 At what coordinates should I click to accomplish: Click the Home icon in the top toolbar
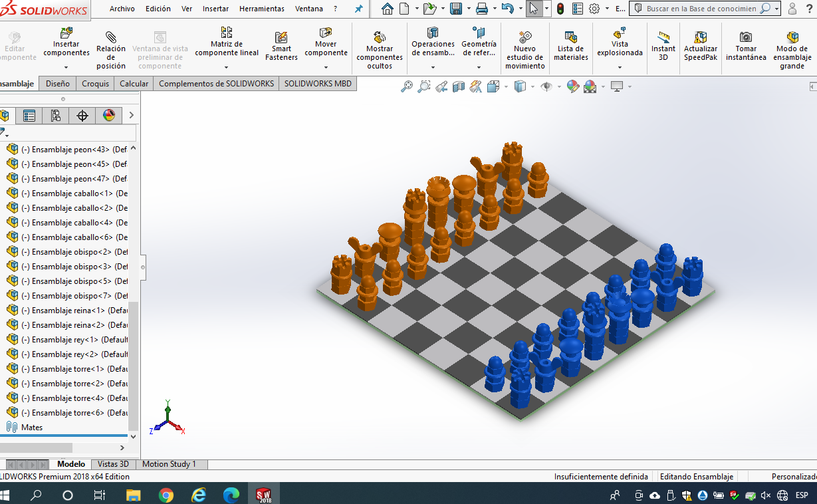[388, 9]
